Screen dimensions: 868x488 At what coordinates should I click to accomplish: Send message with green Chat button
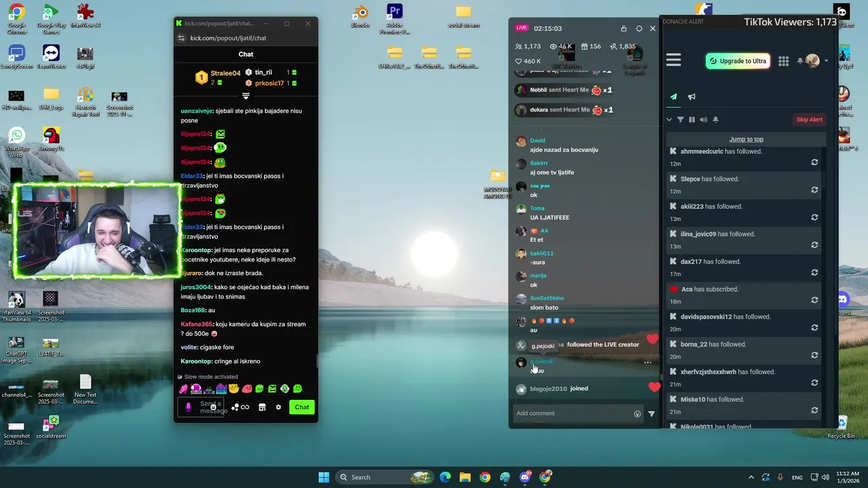pos(302,407)
